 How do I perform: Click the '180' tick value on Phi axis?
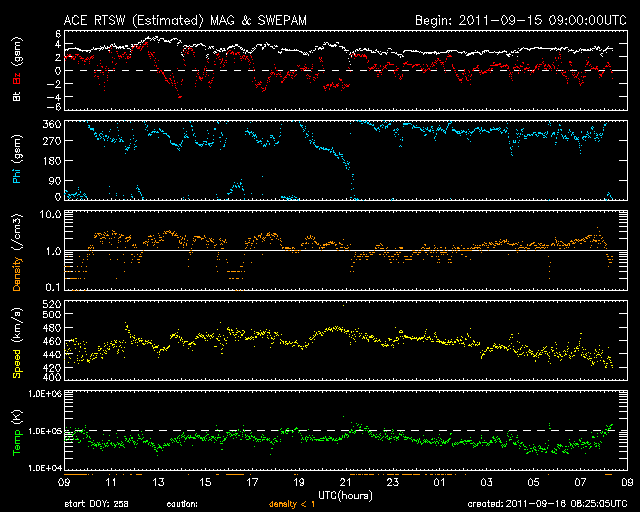(x=52, y=161)
